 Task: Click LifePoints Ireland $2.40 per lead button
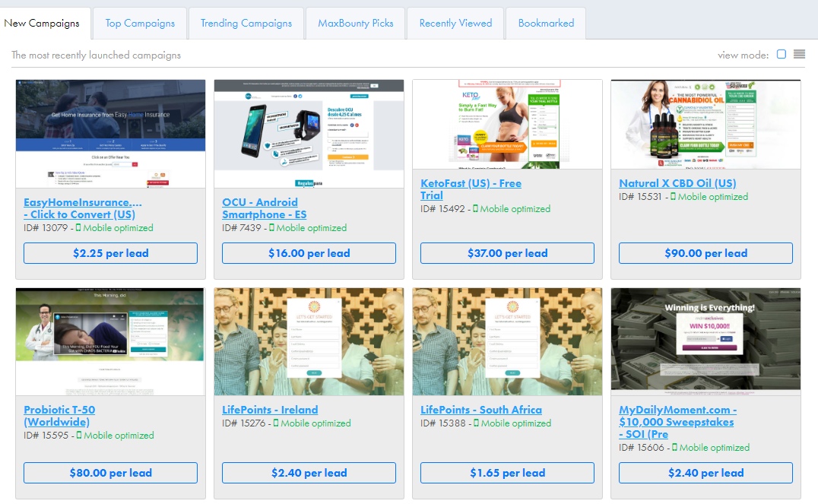[309, 473]
